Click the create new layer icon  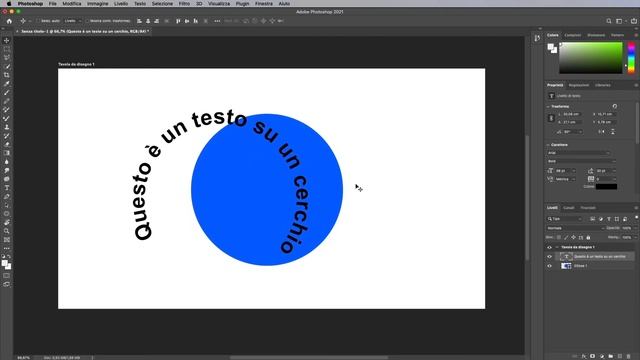click(620, 356)
